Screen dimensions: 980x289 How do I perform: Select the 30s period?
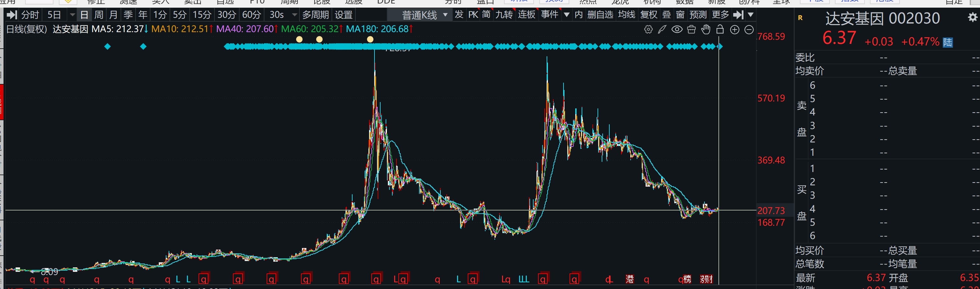point(276,15)
